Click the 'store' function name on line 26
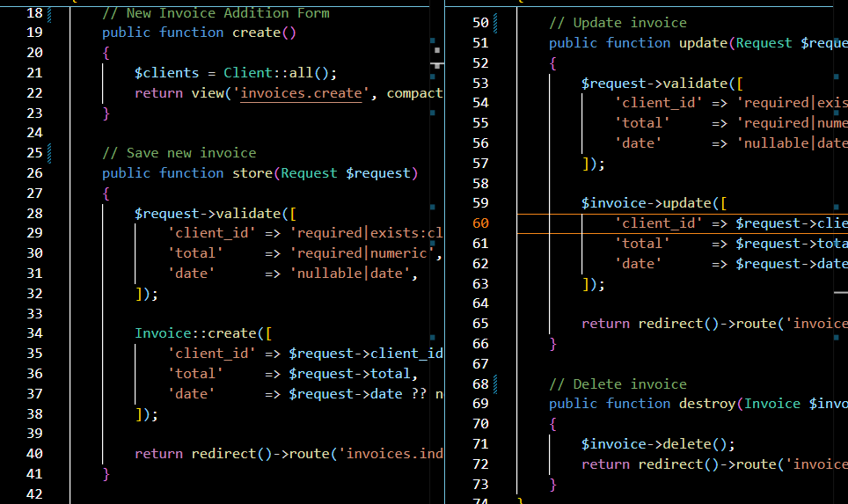The image size is (848, 504). (x=252, y=173)
